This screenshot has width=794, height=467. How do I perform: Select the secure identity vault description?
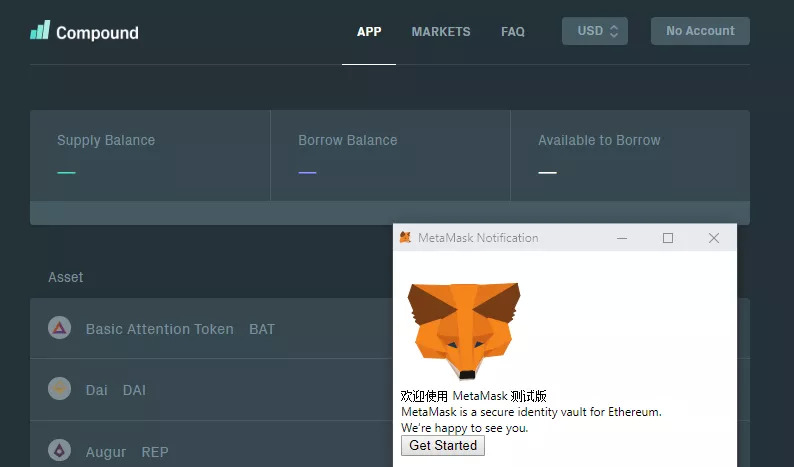531,412
